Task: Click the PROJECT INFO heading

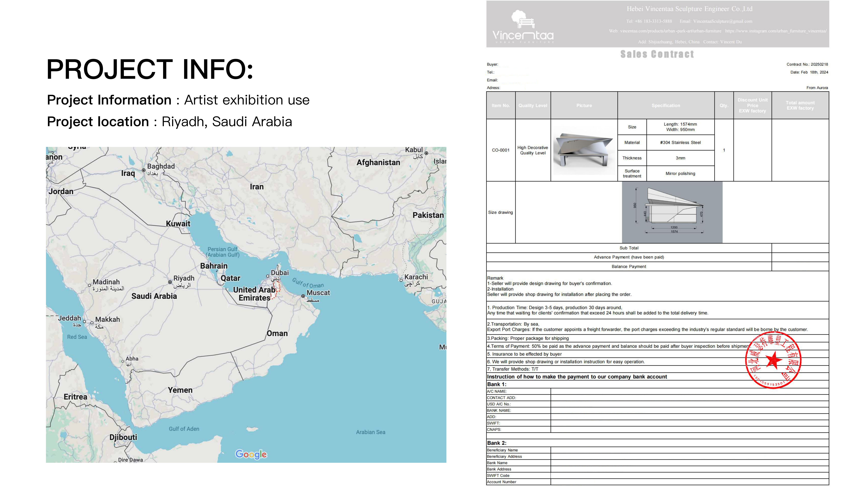Action: [150, 69]
